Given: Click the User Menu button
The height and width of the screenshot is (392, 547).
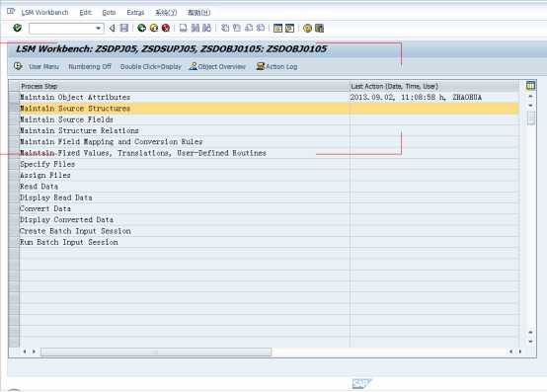Looking at the screenshot, I should point(44,66).
